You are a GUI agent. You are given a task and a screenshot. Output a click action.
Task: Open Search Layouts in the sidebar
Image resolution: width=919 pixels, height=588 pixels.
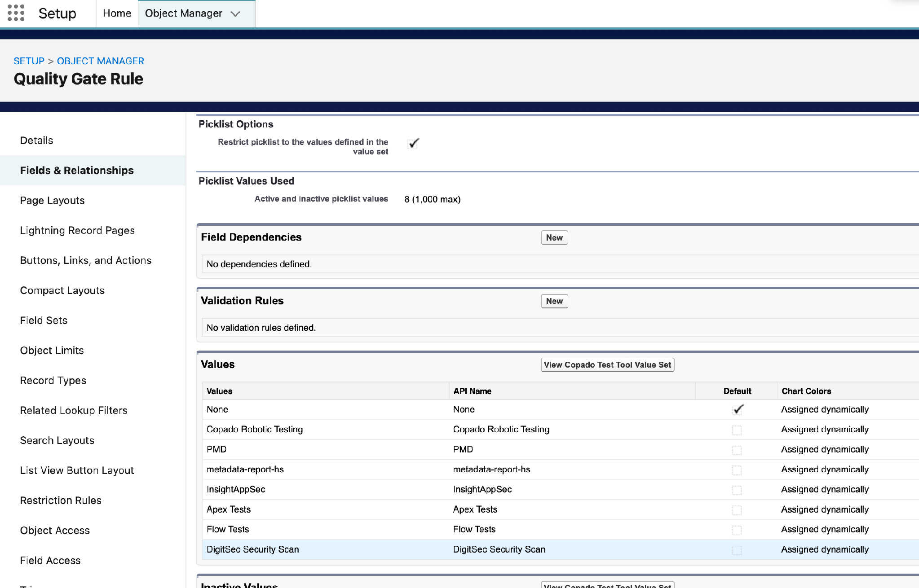click(x=57, y=441)
